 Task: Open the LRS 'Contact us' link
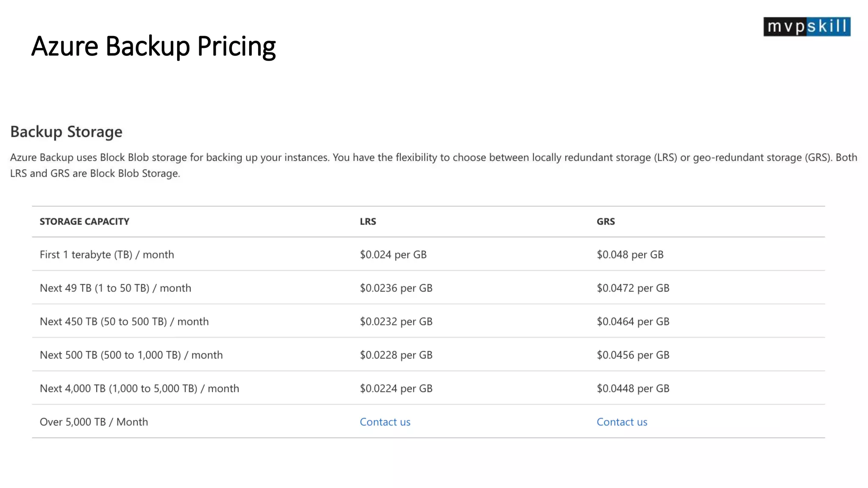(385, 422)
